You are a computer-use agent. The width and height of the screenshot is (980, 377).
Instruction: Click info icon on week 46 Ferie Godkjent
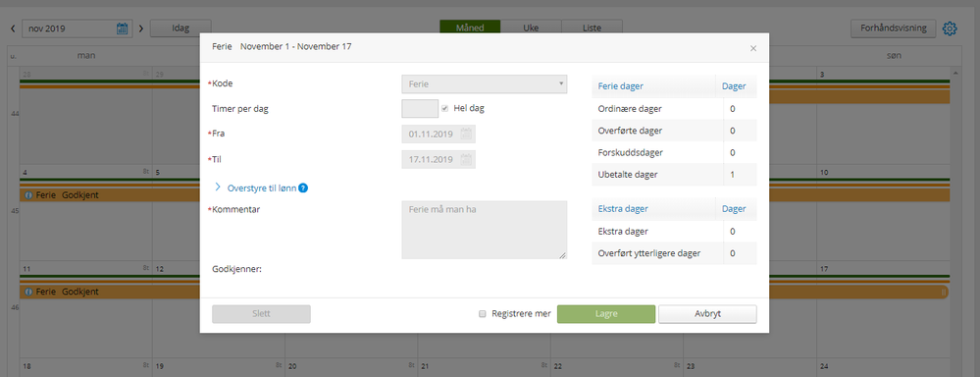tap(28, 292)
